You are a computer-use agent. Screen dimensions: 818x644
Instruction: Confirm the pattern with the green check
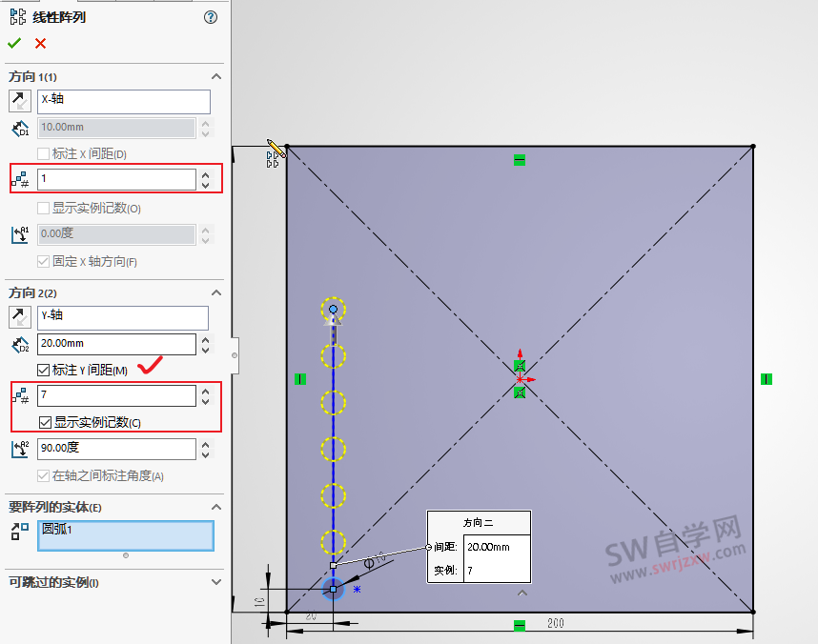tap(14, 43)
